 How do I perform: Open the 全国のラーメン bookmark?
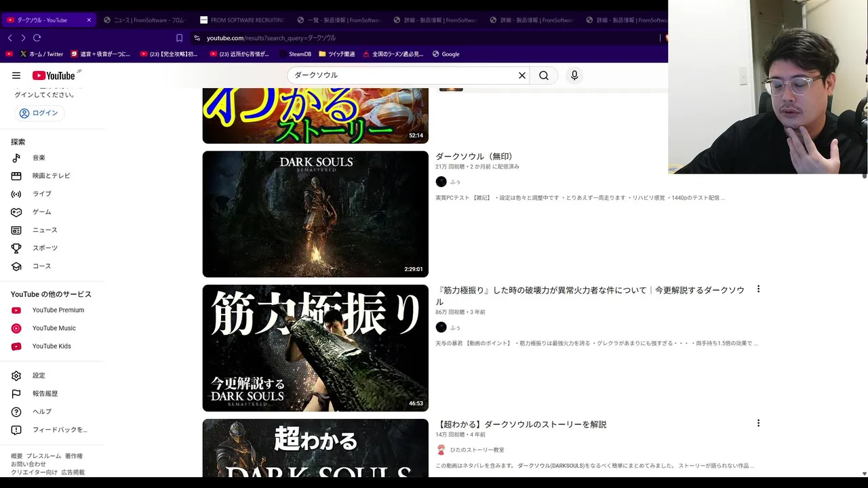[393, 54]
